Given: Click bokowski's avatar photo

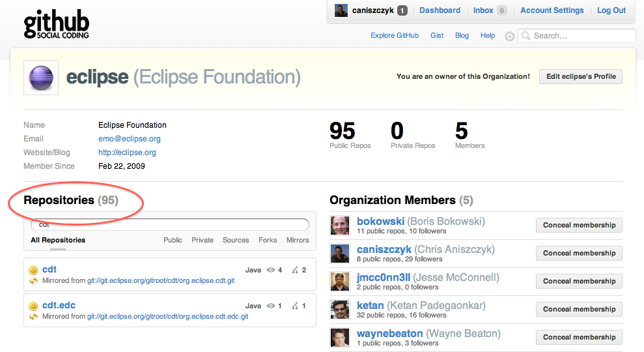Looking at the screenshot, I should pos(340,226).
